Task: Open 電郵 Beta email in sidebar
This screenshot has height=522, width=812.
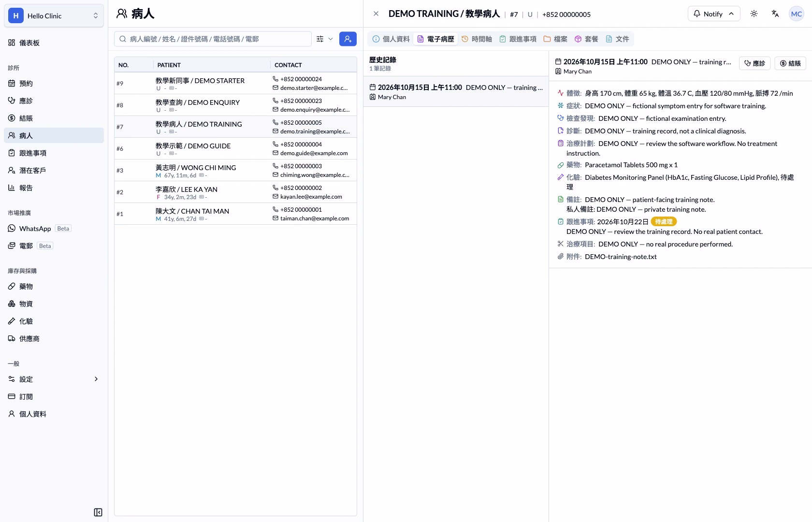Action: (54, 246)
